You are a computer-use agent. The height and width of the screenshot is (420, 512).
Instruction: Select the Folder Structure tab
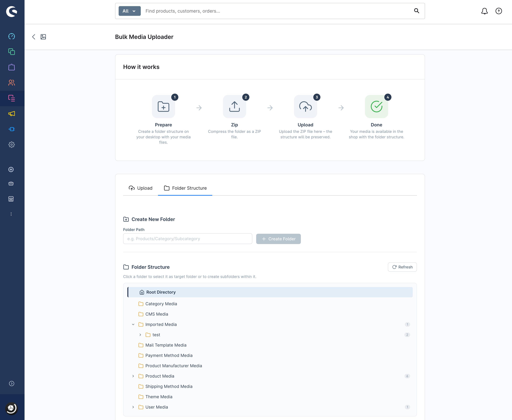pos(185,188)
